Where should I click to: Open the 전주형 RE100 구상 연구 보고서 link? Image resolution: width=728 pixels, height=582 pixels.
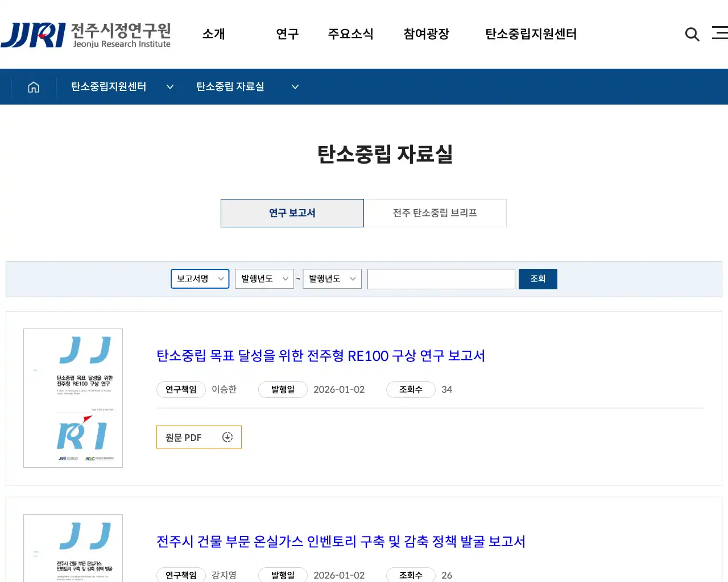(321, 356)
